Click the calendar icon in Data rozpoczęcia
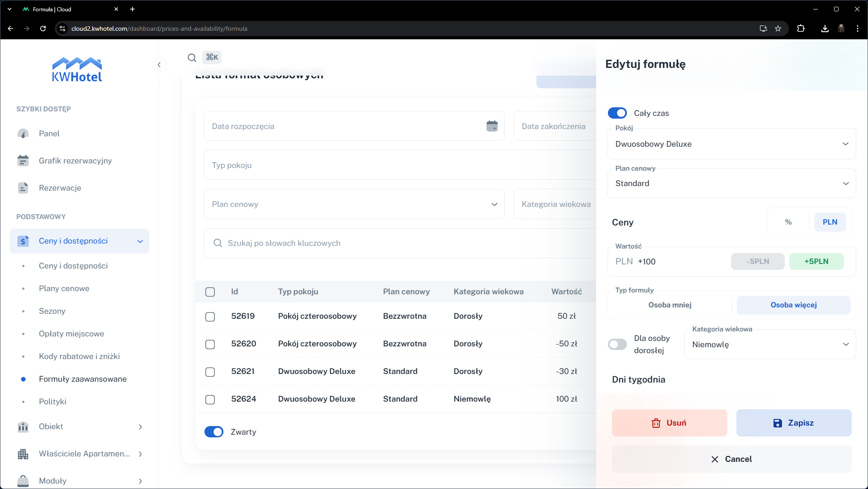Screen dimensions: 868x489 point(492,126)
